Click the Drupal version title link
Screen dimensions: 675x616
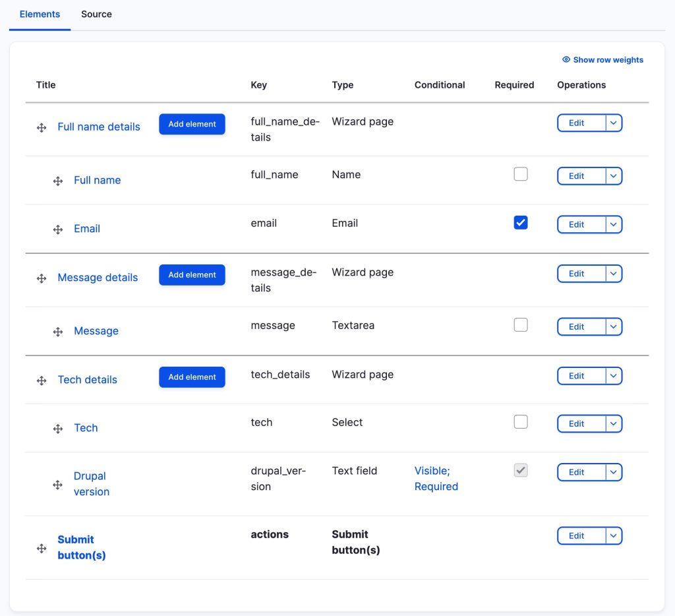click(x=91, y=483)
